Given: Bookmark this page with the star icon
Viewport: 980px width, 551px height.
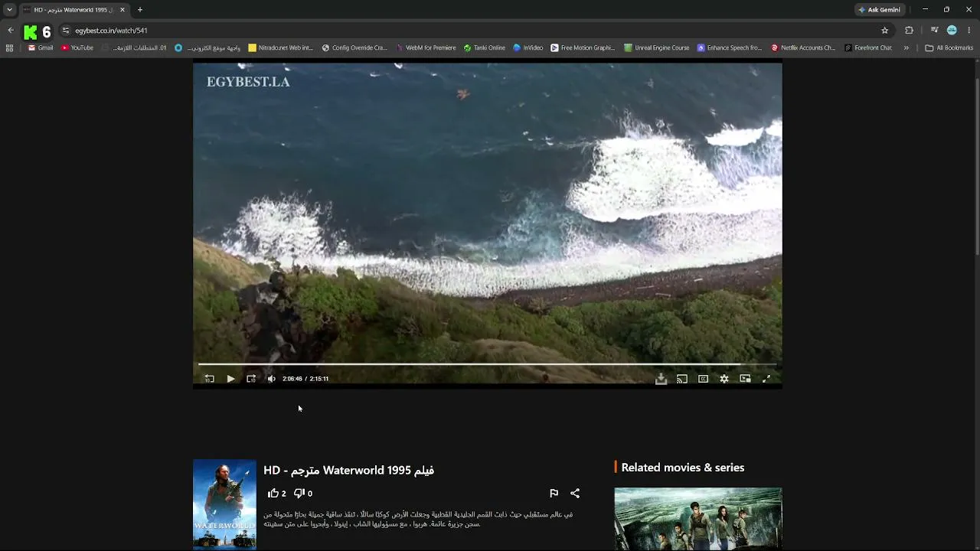Looking at the screenshot, I should [x=885, y=31].
